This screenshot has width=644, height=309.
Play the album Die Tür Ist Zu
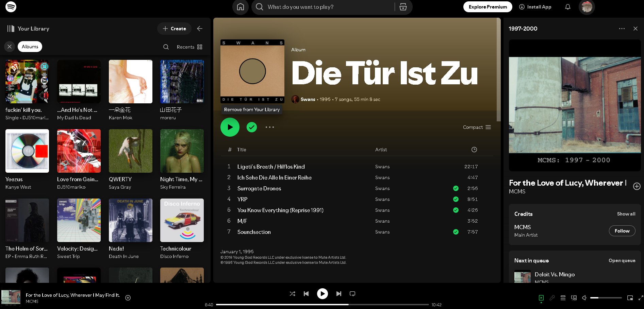click(230, 127)
